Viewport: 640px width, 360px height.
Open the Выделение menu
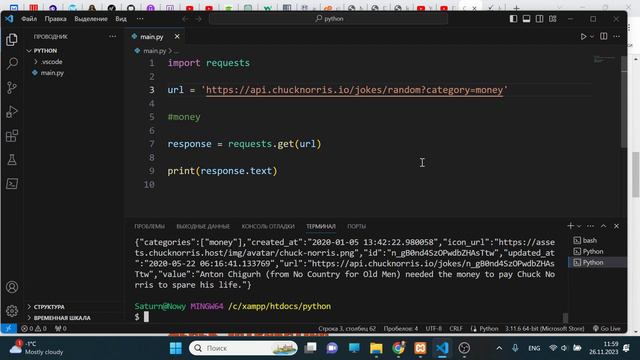pos(91,19)
